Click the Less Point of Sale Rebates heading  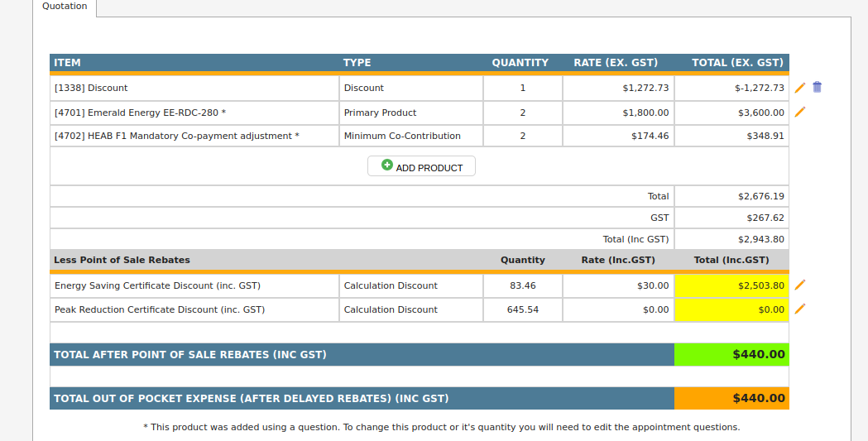(x=122, y=260)
